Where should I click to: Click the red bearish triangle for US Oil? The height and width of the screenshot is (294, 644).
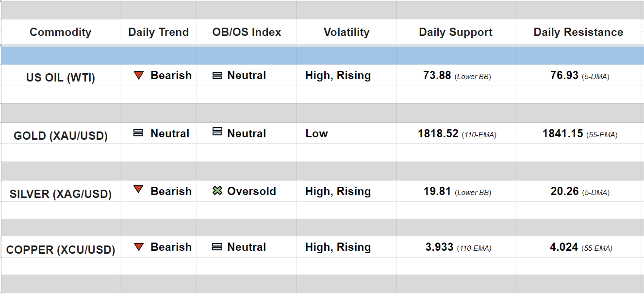[139, 76]
